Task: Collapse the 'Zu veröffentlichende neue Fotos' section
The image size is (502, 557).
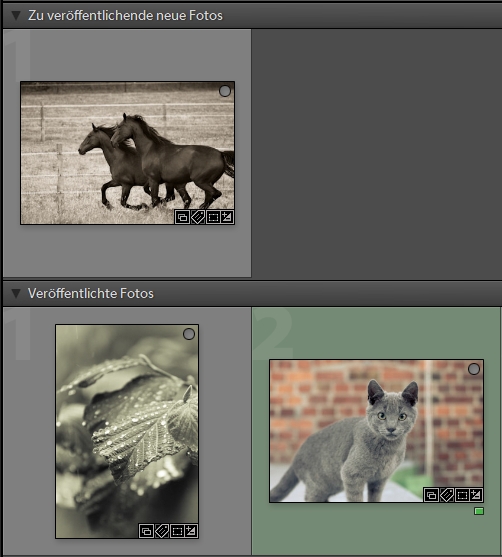Action: (x=16, y=15)
